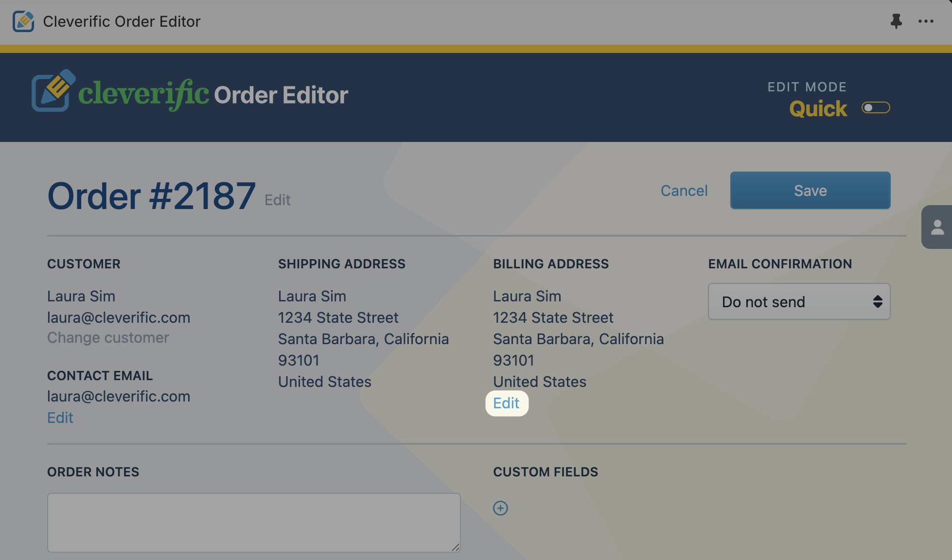The image size is (952, 560).
Task: Edit the contact email
Action: point(60,418)
